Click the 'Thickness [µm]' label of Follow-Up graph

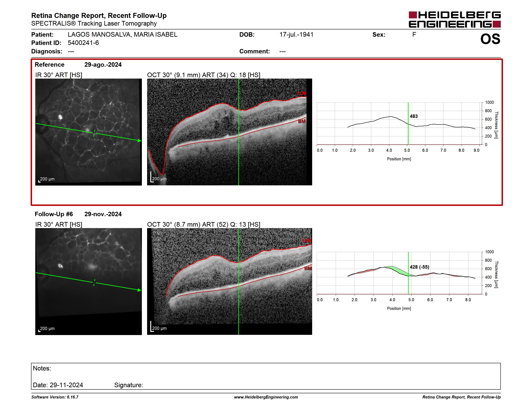(496, 275)
